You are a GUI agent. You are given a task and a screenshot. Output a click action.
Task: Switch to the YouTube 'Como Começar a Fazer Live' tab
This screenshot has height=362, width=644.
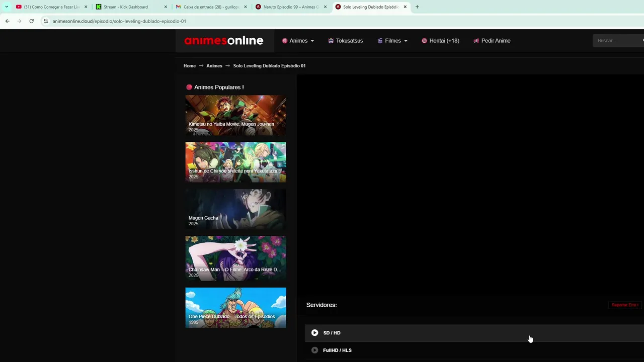coord(51,7)
